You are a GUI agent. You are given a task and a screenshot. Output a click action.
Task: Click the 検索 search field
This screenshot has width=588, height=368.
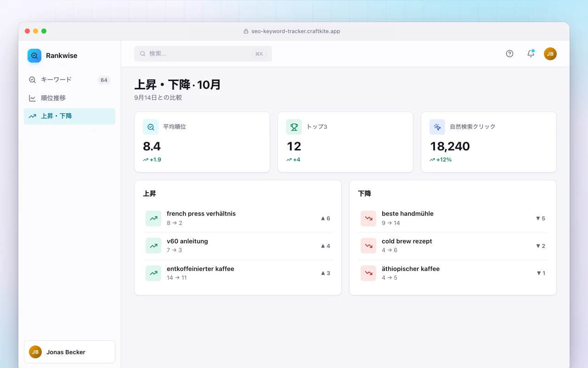[x=203, y=54]
